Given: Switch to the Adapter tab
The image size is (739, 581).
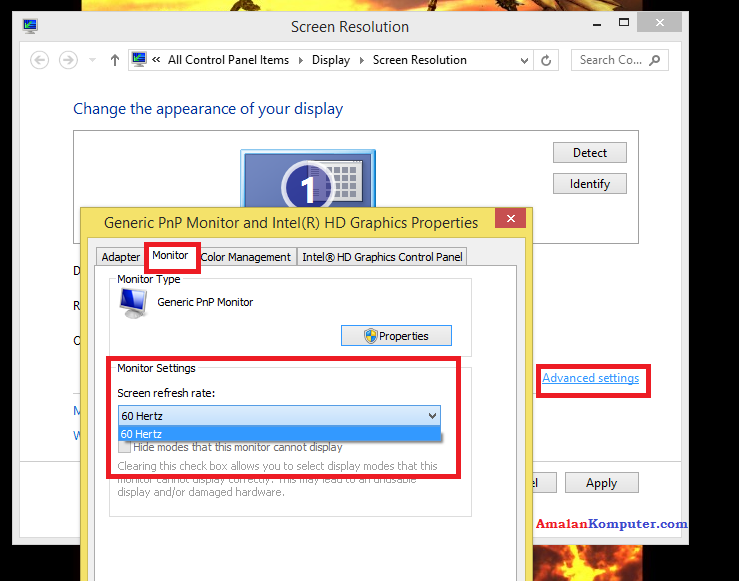Looking at the screenshot, I should 121,257.
